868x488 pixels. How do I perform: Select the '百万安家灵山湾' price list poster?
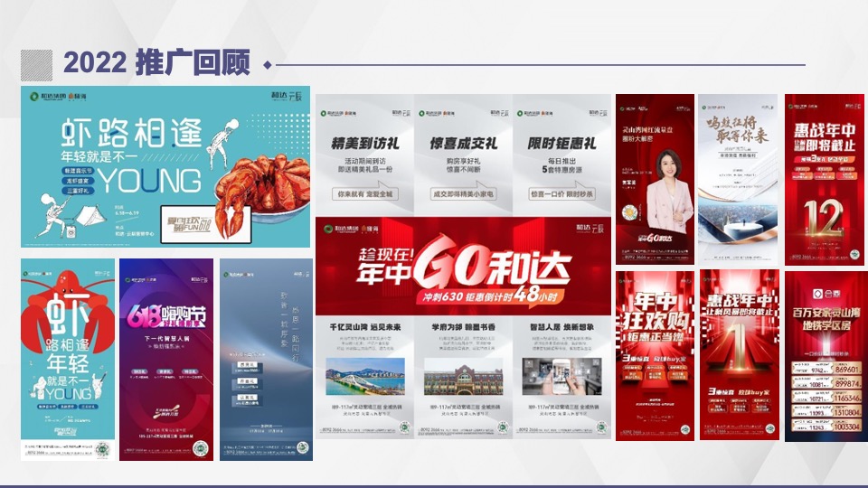(x=826, y=354)
